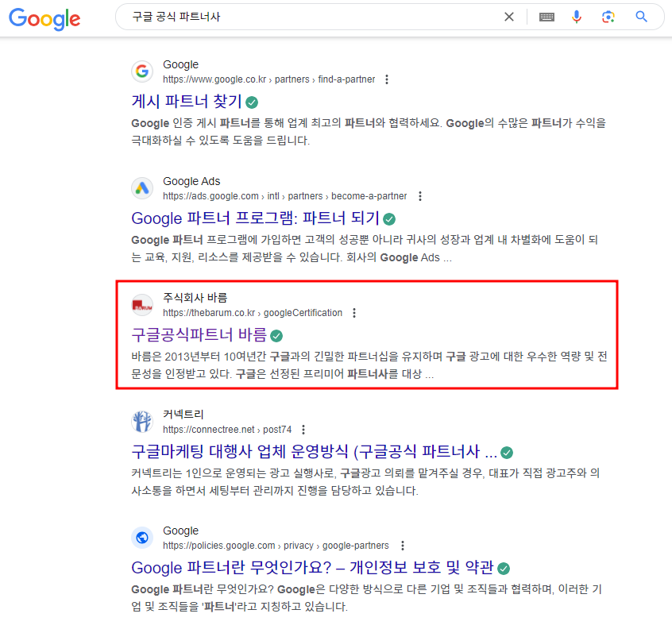Start voice search with microphone
672x629 pixels.
577,17
